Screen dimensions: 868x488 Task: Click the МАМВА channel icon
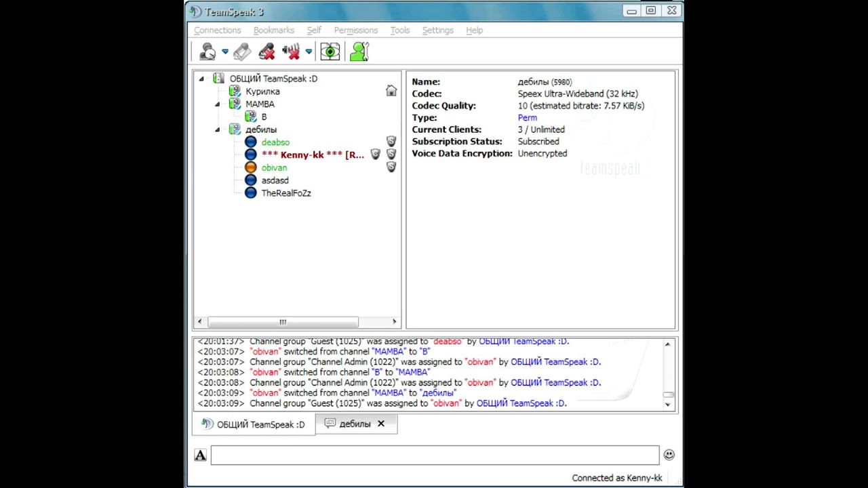click(x=235, y=104)
